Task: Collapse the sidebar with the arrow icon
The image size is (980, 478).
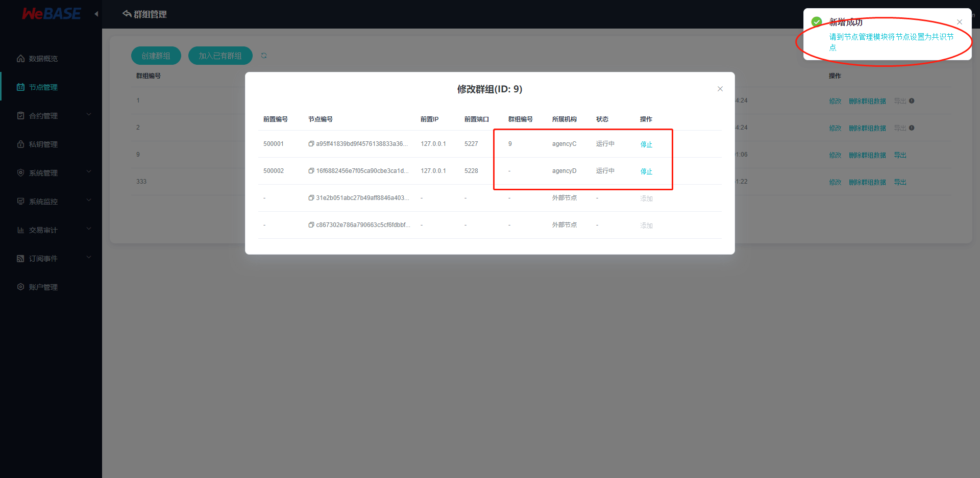Action: click(96, 14)
